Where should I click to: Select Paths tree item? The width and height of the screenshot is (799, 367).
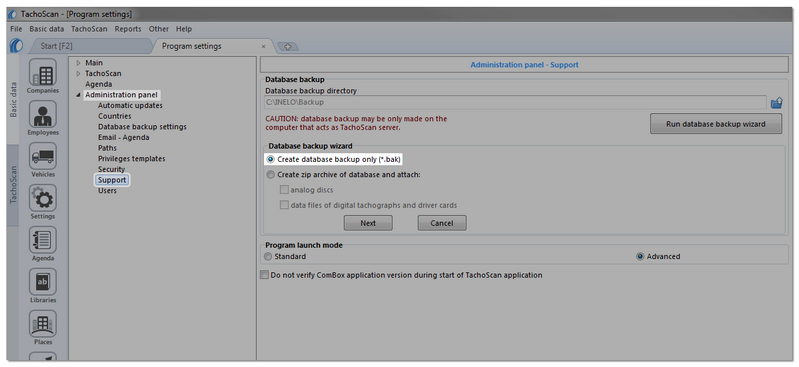pyautogui.click(x=108, y=148)
